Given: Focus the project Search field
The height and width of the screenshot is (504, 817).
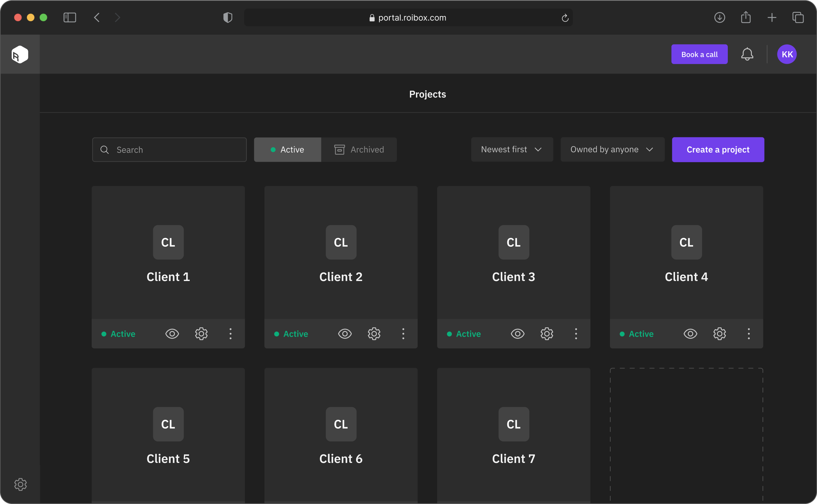Looking at the screenshot, I should [169, 149].
